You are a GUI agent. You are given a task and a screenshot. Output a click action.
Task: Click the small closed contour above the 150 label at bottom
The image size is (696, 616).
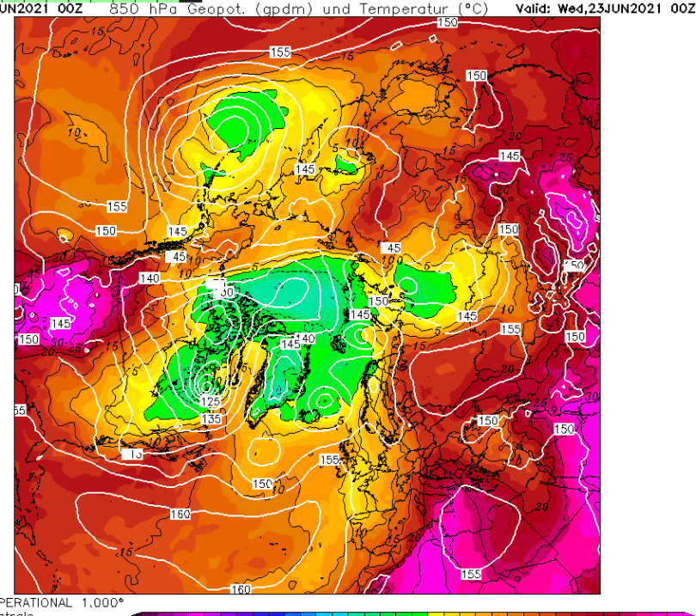(x=265, y=451)
